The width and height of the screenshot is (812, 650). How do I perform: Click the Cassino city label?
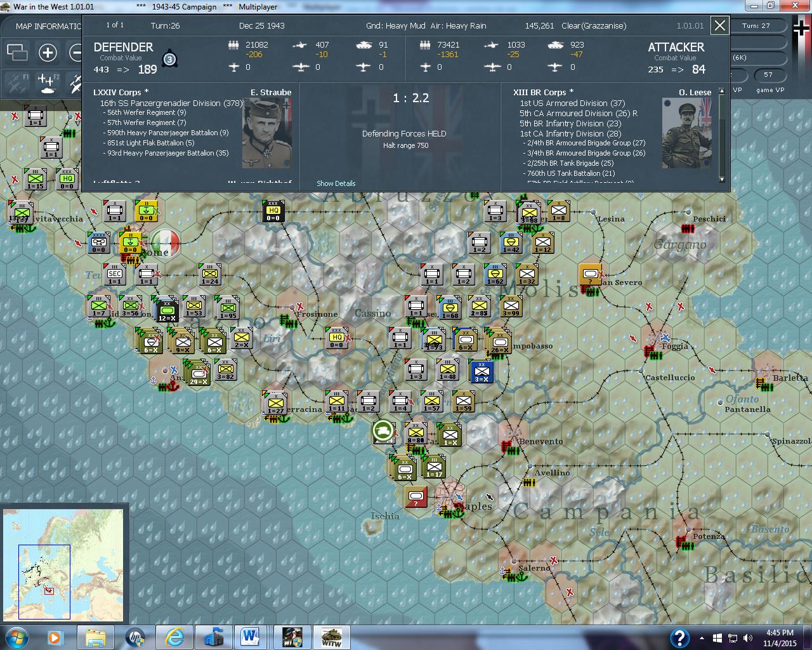[373, 313]
